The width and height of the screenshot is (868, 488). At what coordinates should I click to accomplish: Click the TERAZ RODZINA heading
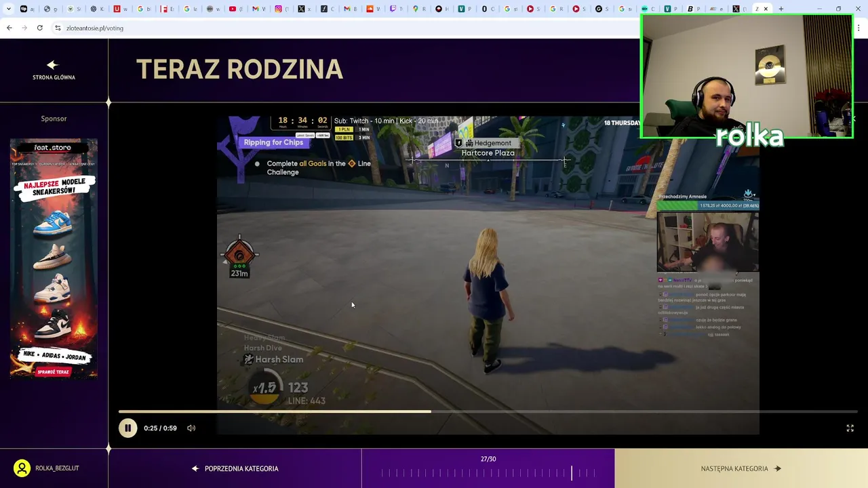click(x=239, y=69)
